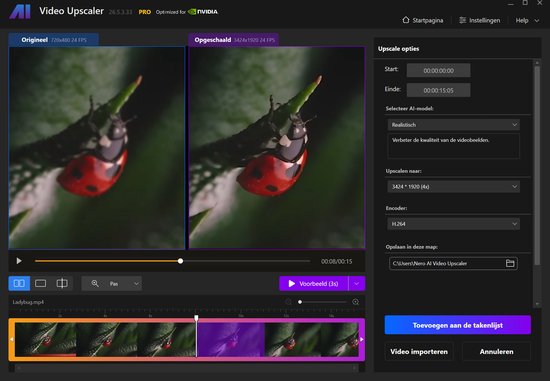Click Voorbeeld (3s) preview button

click(x=314, y=283)
